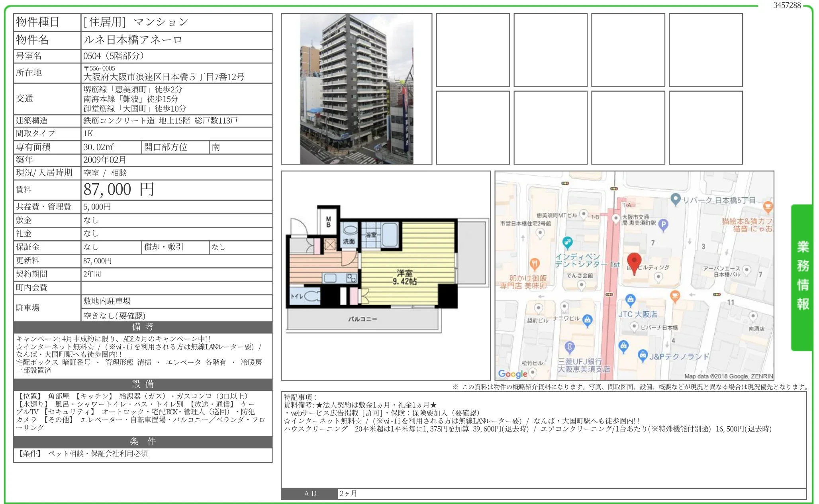Select the shopping bag icon beside ナニワビル
The width and height of the screenshot is (819, 504).
coord(587,320)
